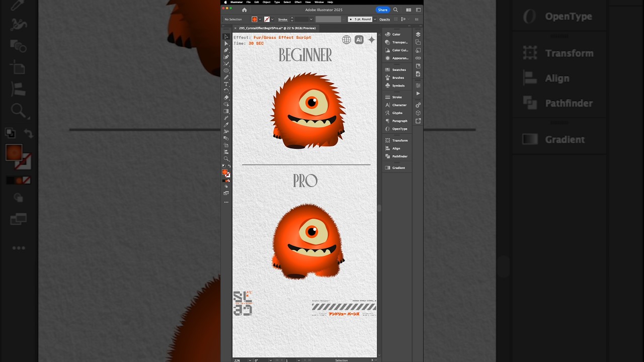Select the Eyedropper tool
The image size is (644, 362).
pos(226,125)
